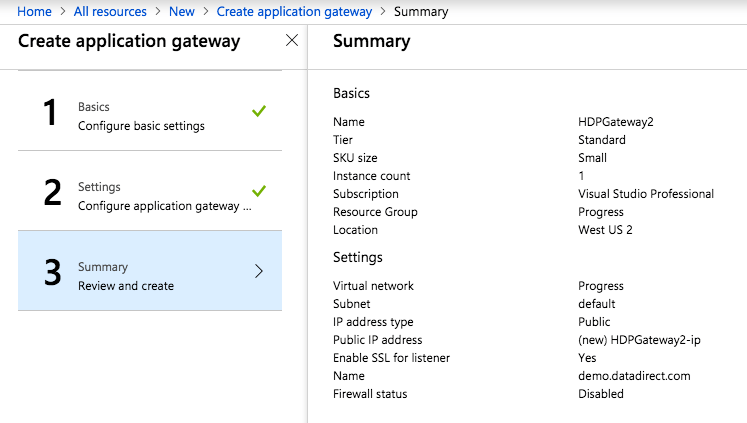
Task: Navigate to the New breadcrumb
Action: [x=181, y=12]
